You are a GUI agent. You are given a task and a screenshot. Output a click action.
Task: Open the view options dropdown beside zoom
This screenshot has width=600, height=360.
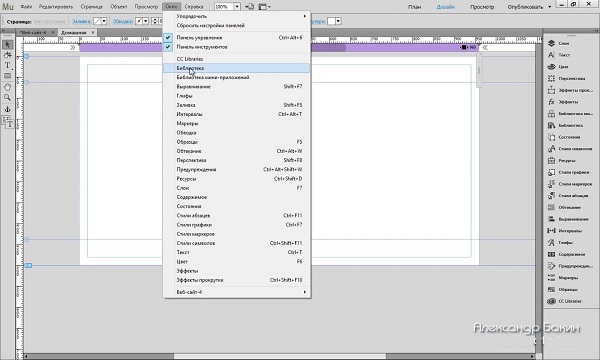tap(265, 7)
